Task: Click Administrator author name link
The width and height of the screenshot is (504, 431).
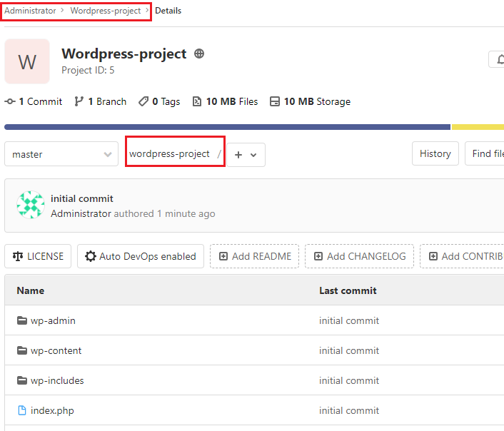Action: (x=81, y=213)
